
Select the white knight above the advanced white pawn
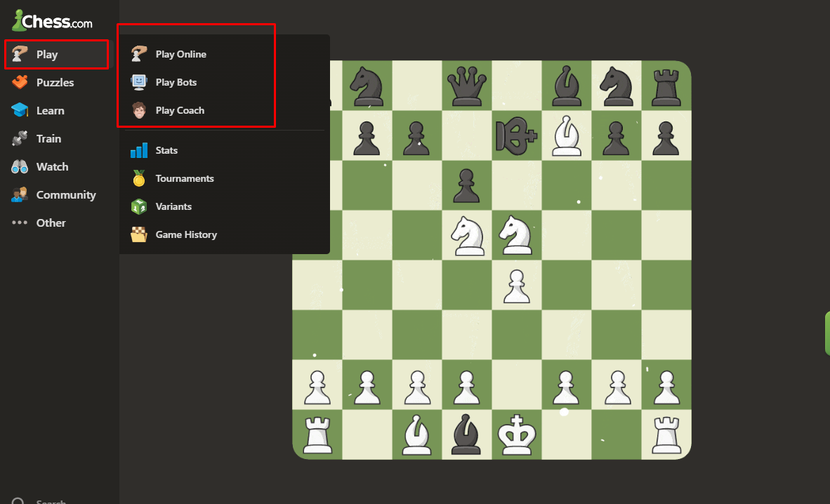coord(516,235)
